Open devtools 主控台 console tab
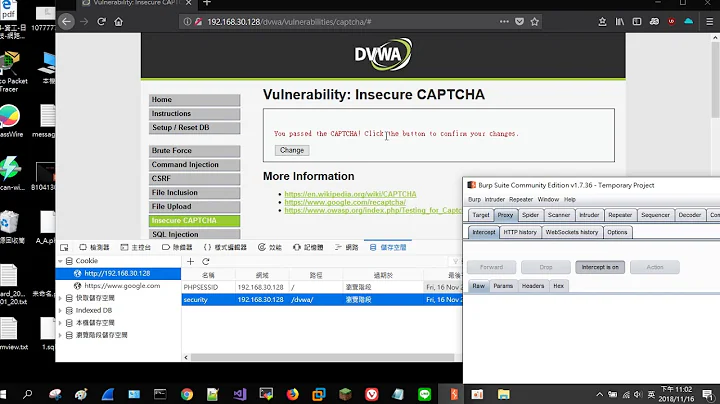Image resolution: width=720 pixels, height=404 pixels. tap(135, 247)
